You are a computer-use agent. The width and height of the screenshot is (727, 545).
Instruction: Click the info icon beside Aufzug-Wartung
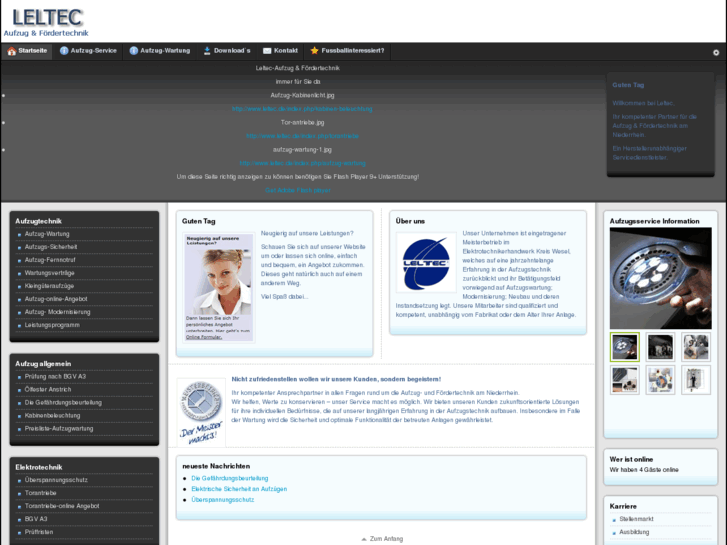click(x=134, y=51)
